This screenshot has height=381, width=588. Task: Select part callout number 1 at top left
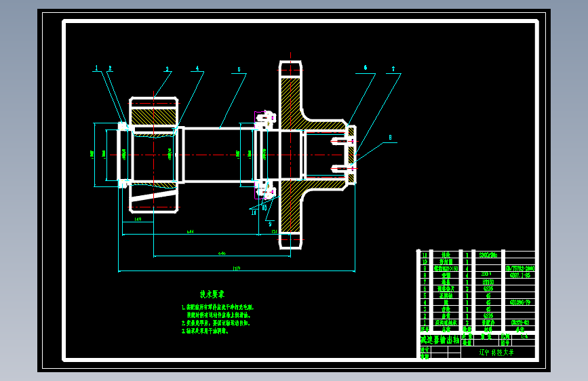click(x=96, y=68)
